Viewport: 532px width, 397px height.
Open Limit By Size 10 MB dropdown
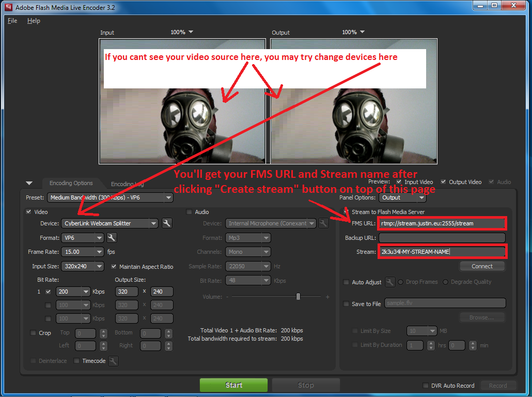422,331
